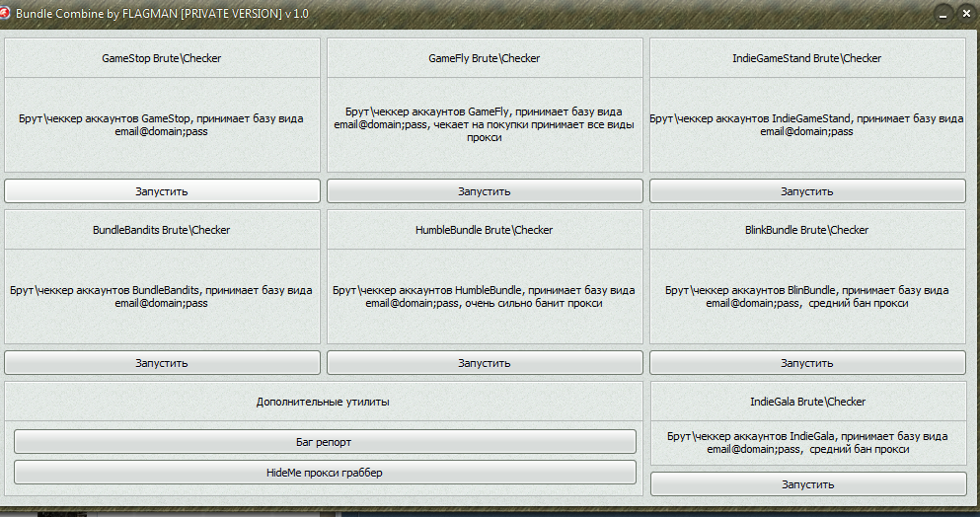Minimize the Bundle Combine window

943,15
